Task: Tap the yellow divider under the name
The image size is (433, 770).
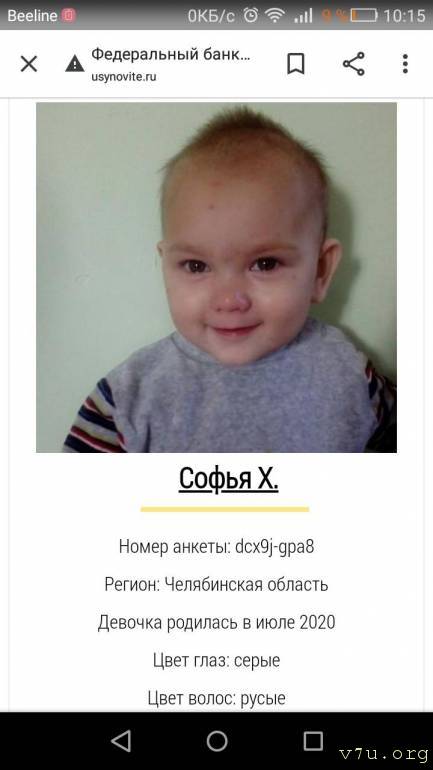Action: [x=225, y=509]
